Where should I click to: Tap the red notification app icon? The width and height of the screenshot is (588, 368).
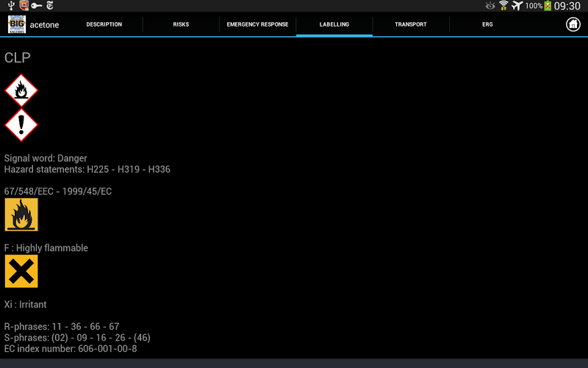pyautogui.click(x=24, y=5)
